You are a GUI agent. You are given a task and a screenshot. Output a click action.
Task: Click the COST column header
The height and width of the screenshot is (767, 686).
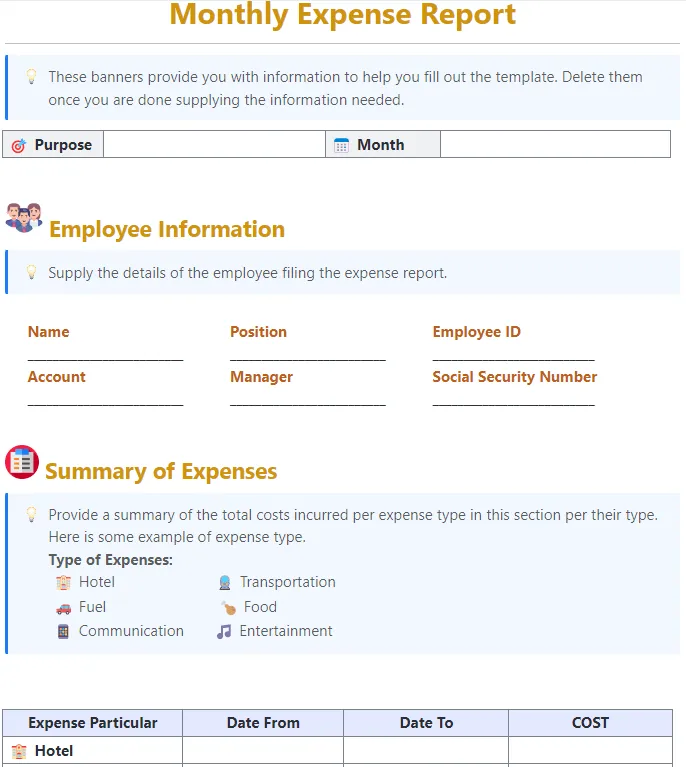click(590, 723)
